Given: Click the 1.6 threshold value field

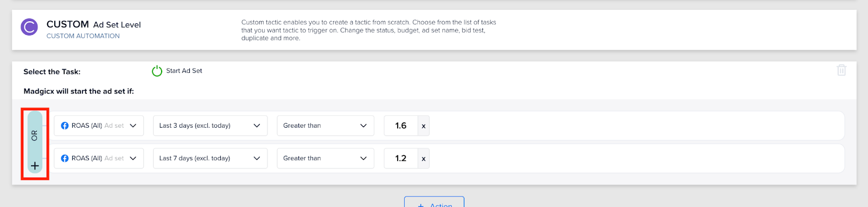Looking at the screenshot, I should tap(401, 126).
